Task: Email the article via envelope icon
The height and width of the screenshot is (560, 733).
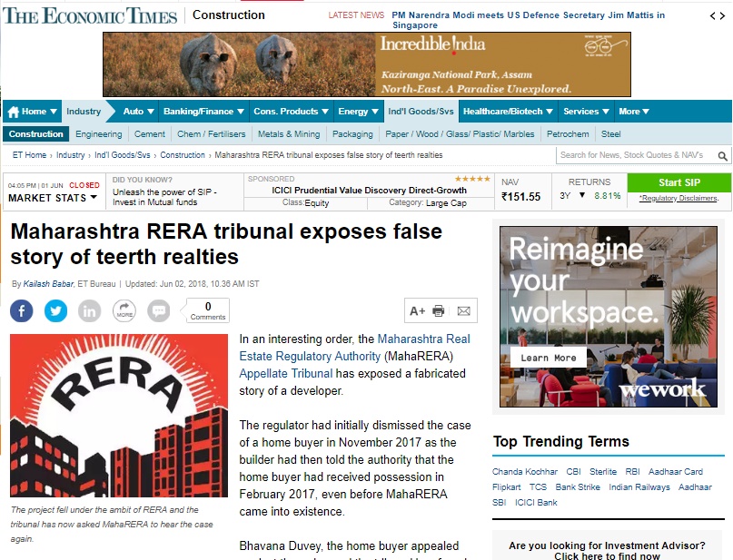Action: tap(463, 311)
